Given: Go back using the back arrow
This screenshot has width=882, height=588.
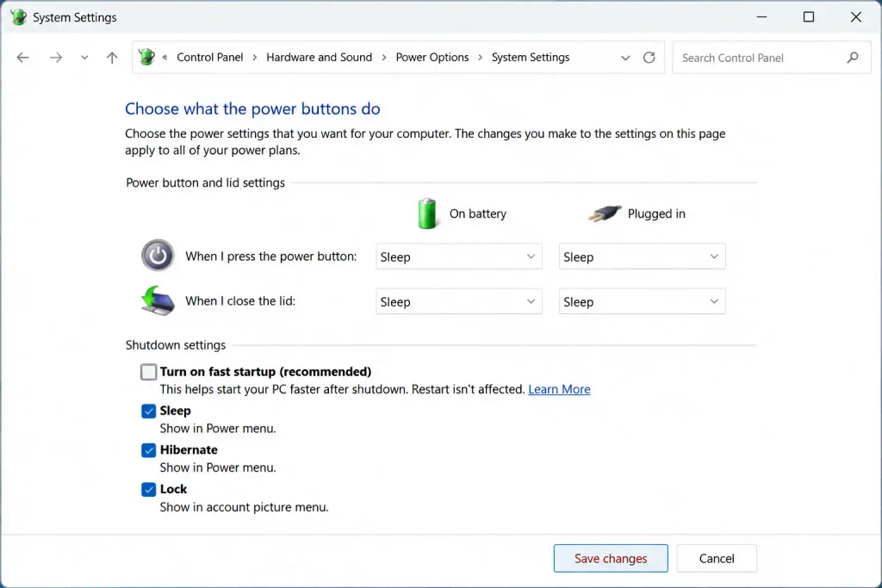Looking at the screenshot, I should pos(22,58).
